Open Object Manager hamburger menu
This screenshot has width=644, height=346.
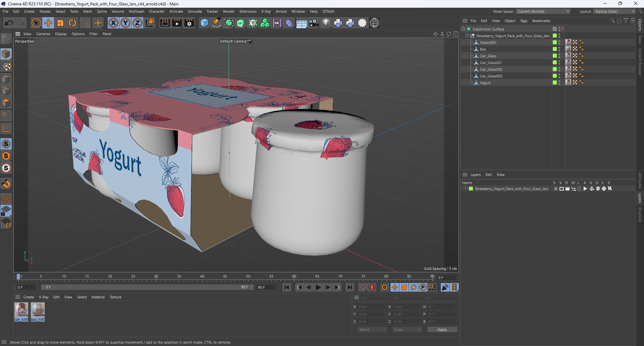click(465, 21)
